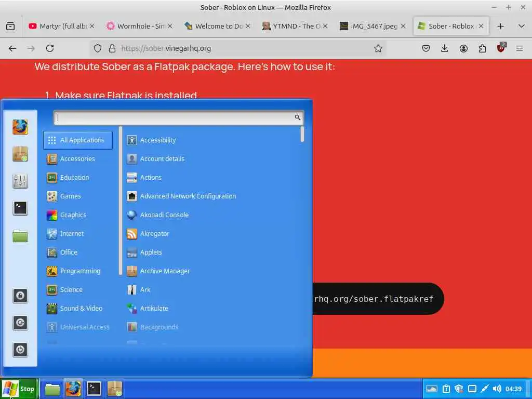This screenshot has height=399, width=532.
Task: Open the green files folder in the menu sidebar
Action: coord(20,235)
